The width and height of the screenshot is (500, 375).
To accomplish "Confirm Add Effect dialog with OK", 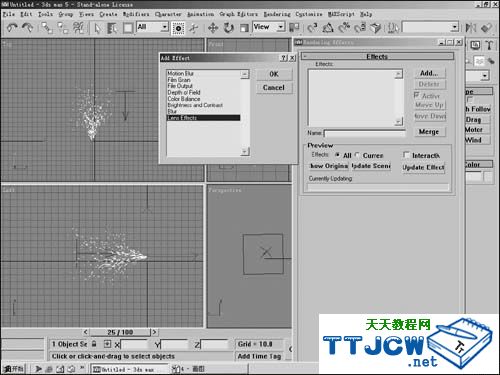I will [x=274, y=74].
